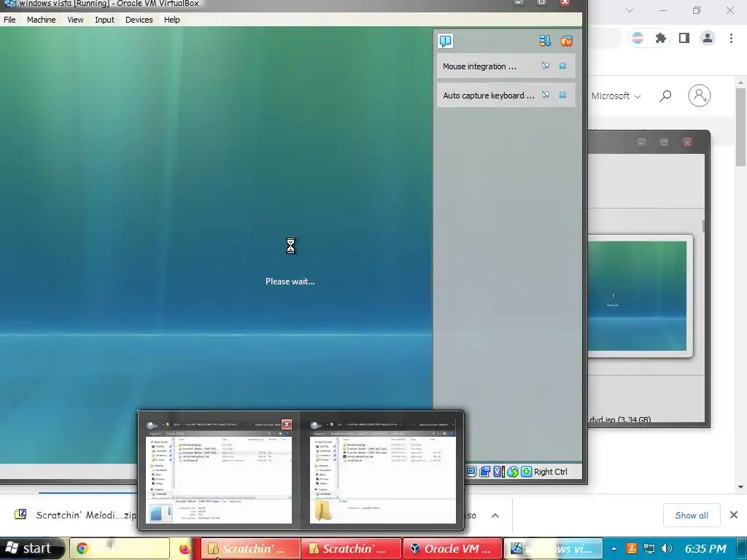Select the left Scratchin' window preview thumbnail

point(218,471)
